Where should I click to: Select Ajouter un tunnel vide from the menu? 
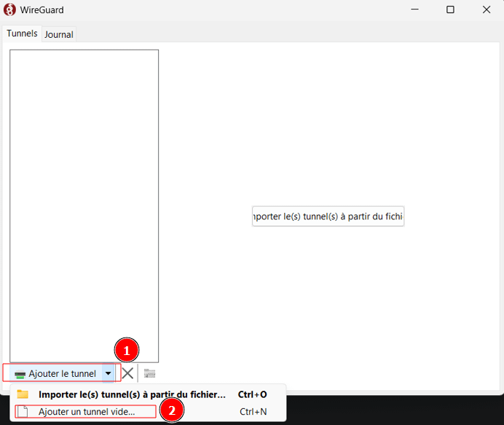(87, 412)
